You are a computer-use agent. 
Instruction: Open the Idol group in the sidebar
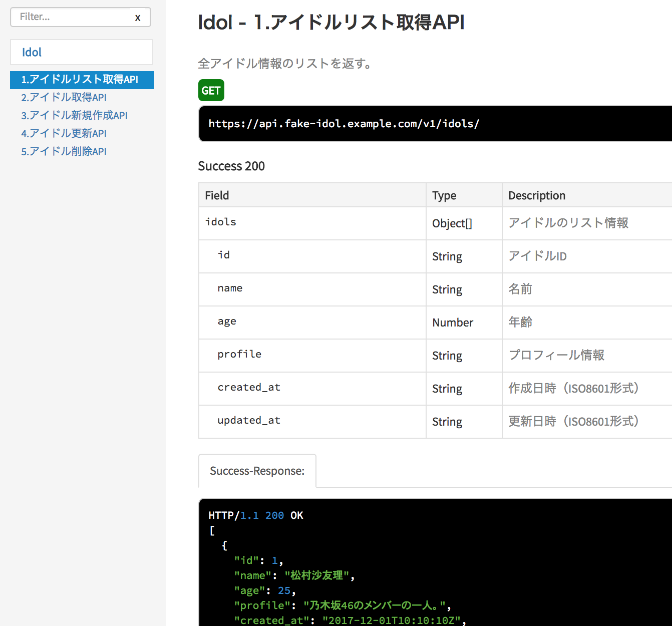click(32, 53)
